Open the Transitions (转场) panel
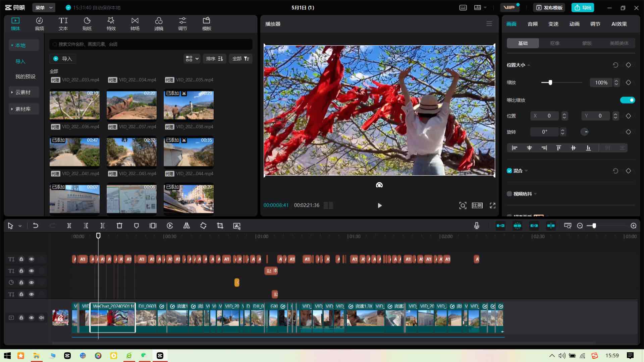The width and height of the screenshot is (644, 362). click(x=135, y=24)
